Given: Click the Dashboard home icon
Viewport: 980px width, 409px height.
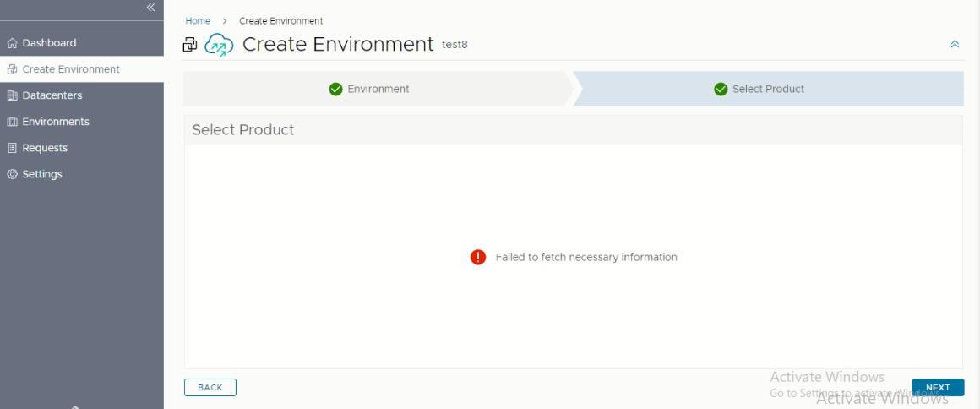Looking at the screenshot, I should coord(12,43).
